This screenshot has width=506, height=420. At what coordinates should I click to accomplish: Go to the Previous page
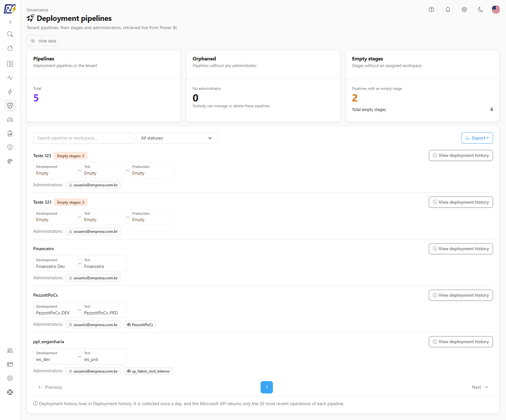[50, 387]
